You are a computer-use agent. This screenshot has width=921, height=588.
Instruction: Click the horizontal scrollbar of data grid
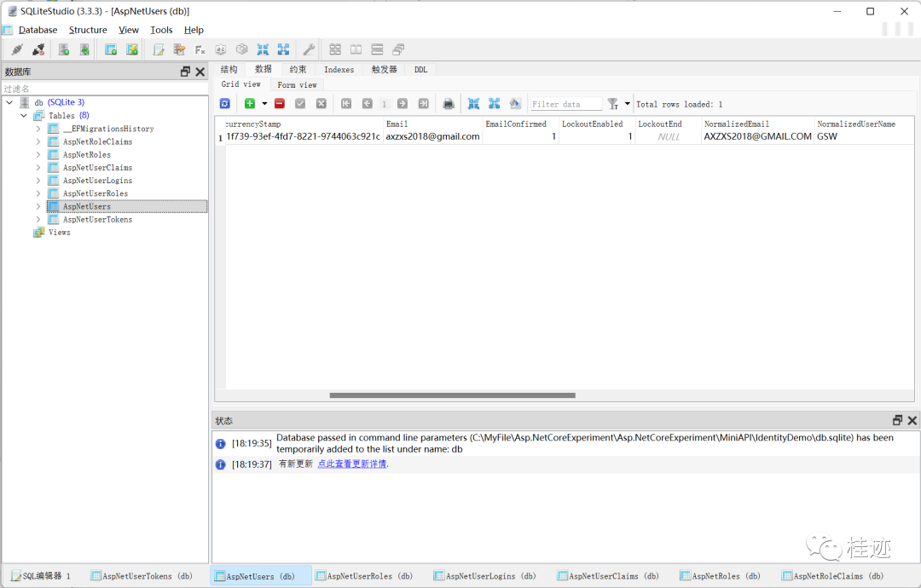point(452,395)
